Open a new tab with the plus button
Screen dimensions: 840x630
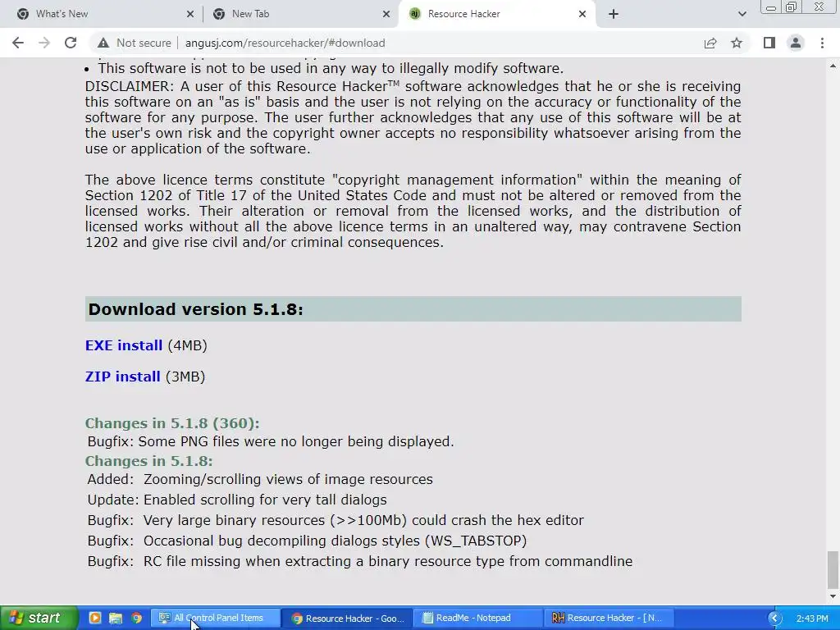tap(614, 14)
